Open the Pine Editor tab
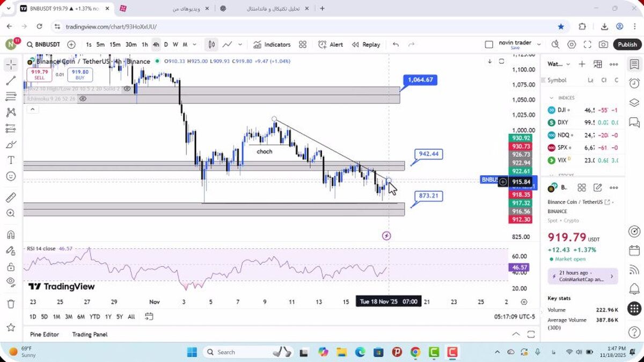 coord(45,334)
